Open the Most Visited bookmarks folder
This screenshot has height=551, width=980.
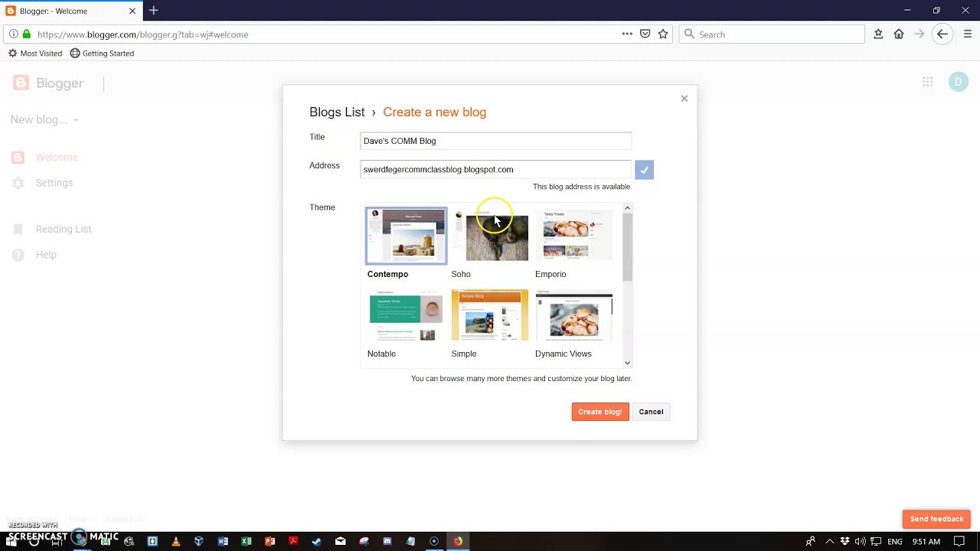pyautogui.click(x=34, y=54)
